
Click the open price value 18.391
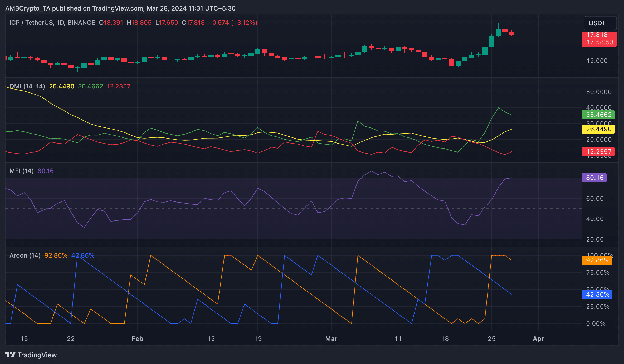coord(113,23)
